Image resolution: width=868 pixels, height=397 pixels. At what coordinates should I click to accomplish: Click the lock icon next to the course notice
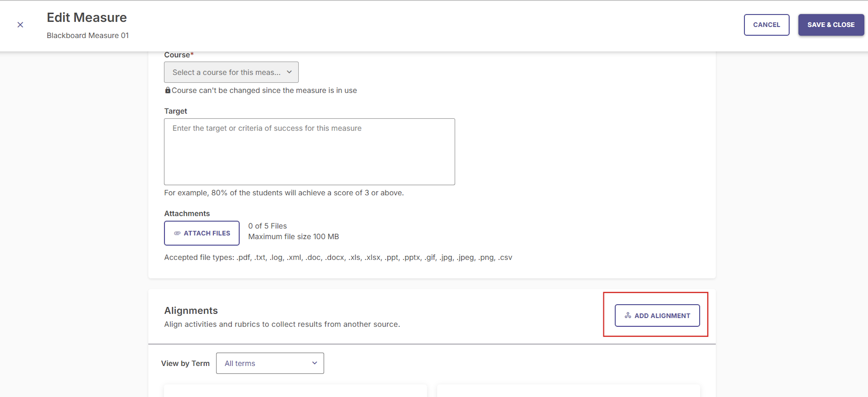coord(168,90)
